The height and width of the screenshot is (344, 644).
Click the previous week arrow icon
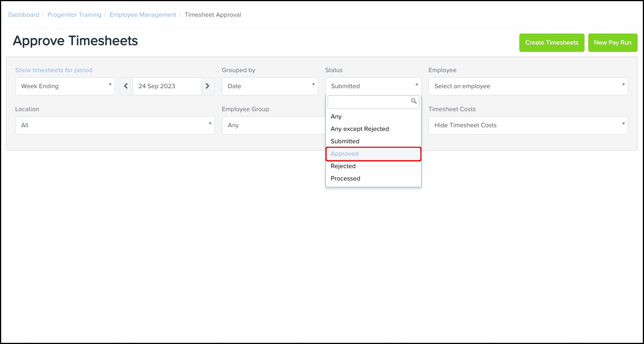coord(126,86)
